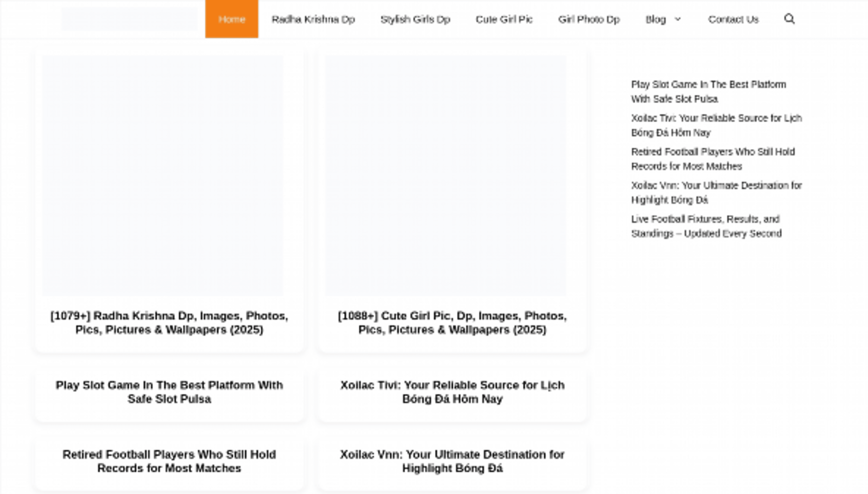Open the Home menu item
This screenshot has height=494, width=868.
[231, 19]
